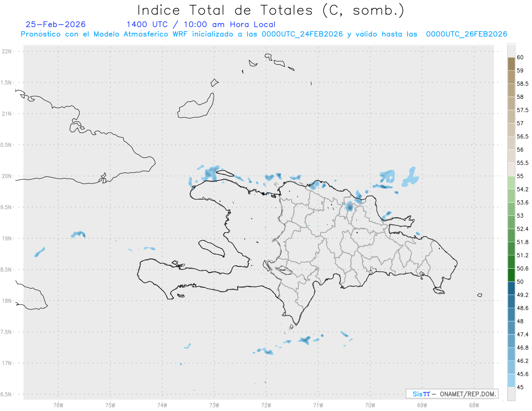Click the '74W' longitude label

coord(162,405)
